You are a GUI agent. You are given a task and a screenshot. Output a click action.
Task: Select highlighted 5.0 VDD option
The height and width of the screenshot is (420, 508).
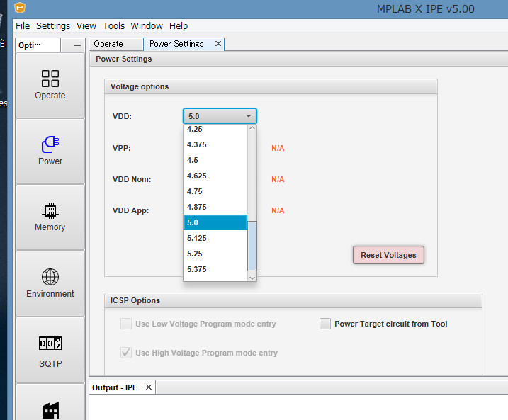pos(215,222)
